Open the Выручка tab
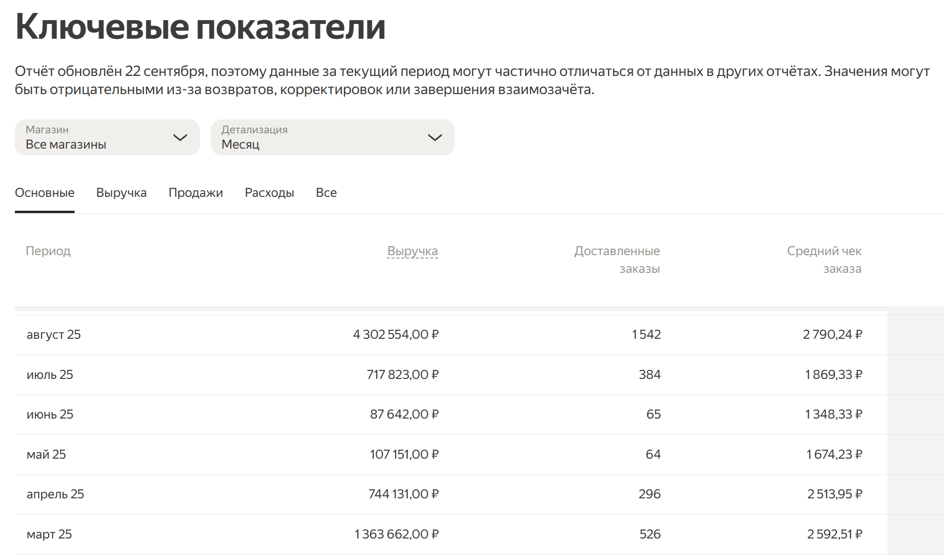 121,193
